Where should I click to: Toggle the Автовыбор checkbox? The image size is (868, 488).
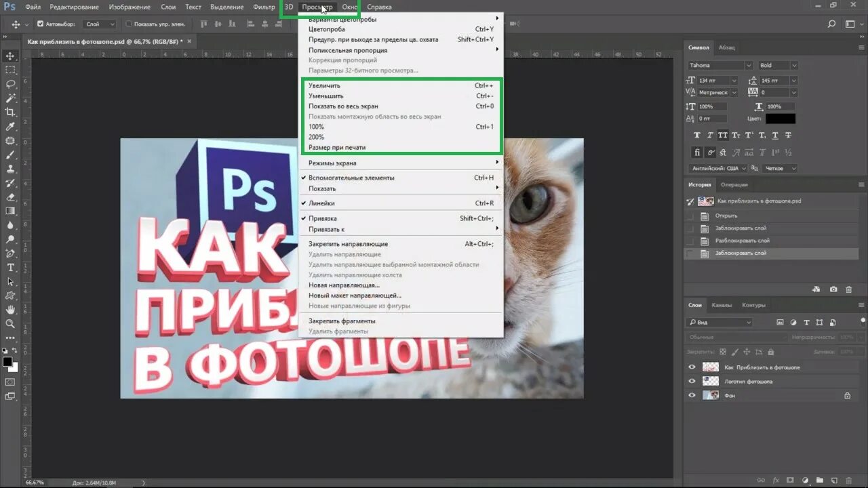pos(41,24)
